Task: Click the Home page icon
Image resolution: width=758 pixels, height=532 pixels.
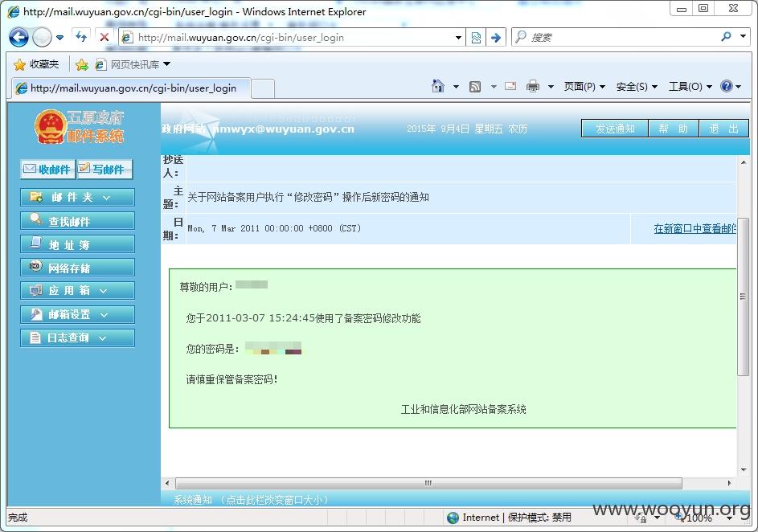Action: pos(438,86)
